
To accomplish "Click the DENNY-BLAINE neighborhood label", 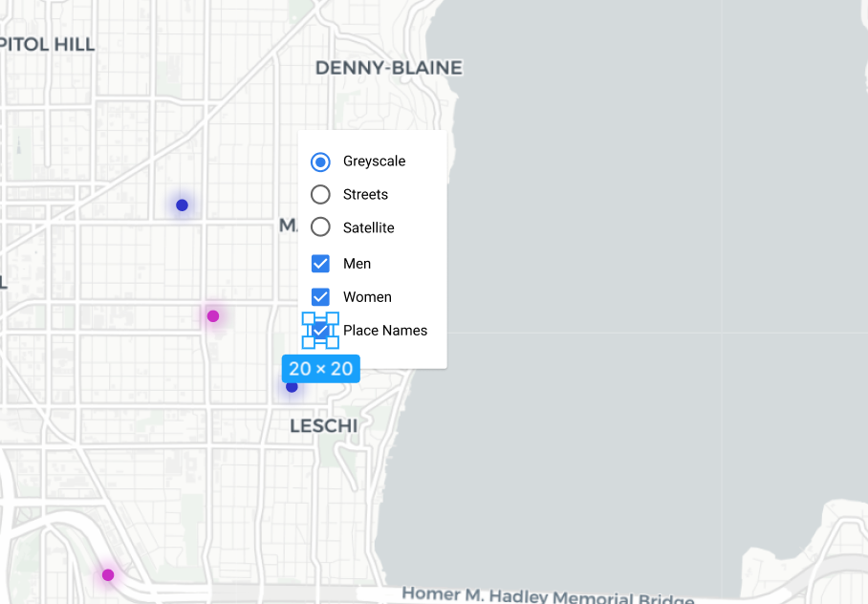I will (388, 68).
